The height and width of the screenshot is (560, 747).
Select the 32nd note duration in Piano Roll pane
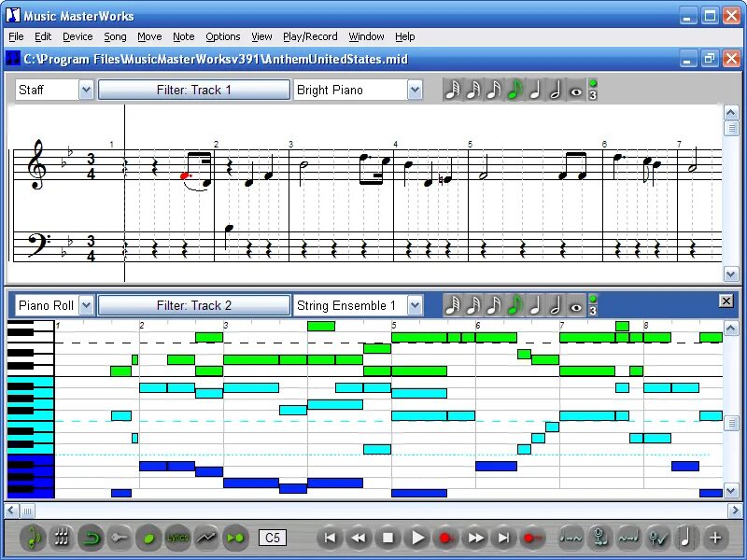pyautogui.click(x=472, y=305)
